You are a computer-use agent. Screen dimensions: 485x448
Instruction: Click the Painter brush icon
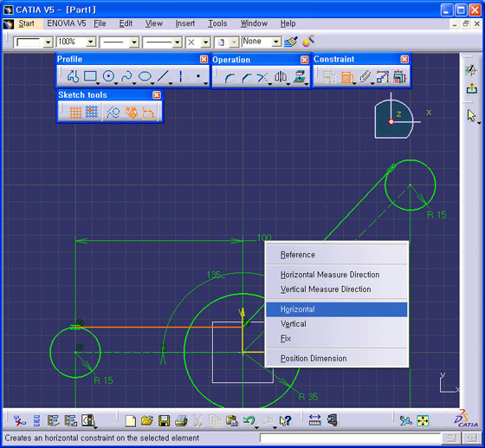pyautogui.click(x=291, y=42)
